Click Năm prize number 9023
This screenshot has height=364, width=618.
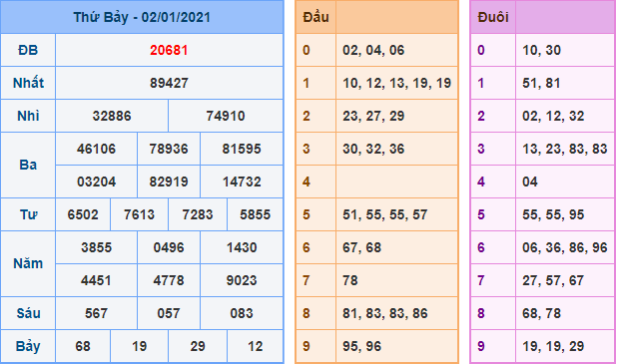point(242,280)
